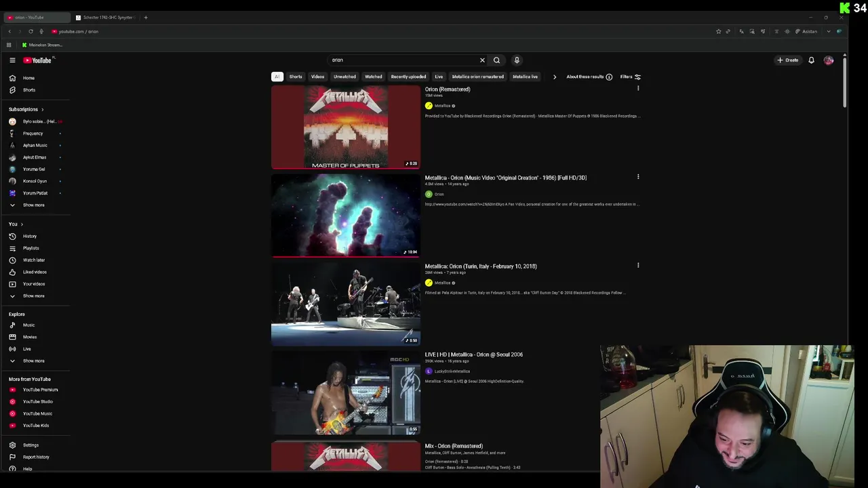Image resolution: width=868 pixels, height=488 pixels.
Task: Click the Seoul 2006 guitarist thumbnail
Action: coord(346,392)
